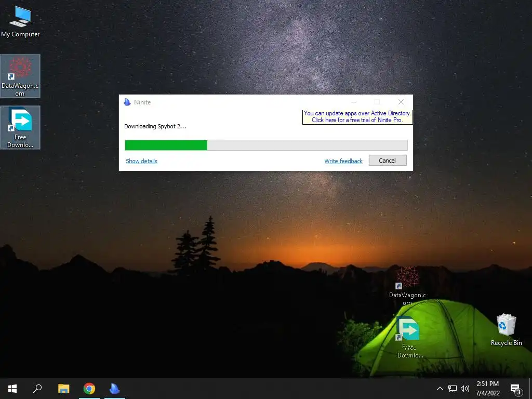Click the Ninite logo in the title bar

(127, 102)
